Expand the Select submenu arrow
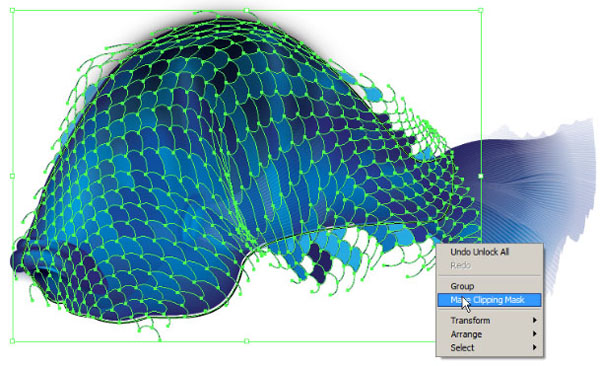600x366 pixels. pyautogui.click(x=535, y=348)
